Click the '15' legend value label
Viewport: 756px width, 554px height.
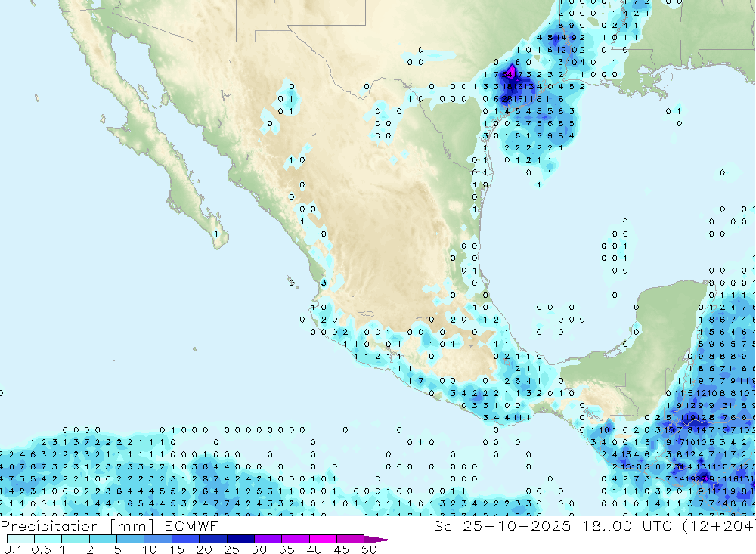[x=177, y=549]
